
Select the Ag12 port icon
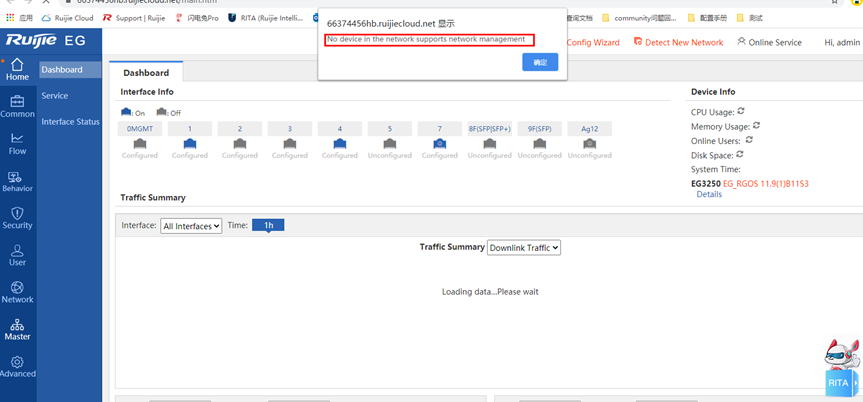click(x=589, y=144)
